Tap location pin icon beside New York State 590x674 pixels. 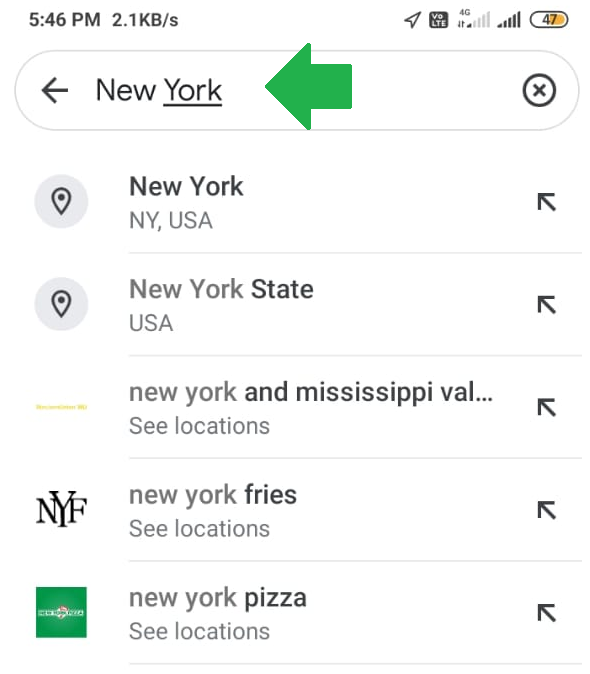pyautogui.click(x=61, y=303)
